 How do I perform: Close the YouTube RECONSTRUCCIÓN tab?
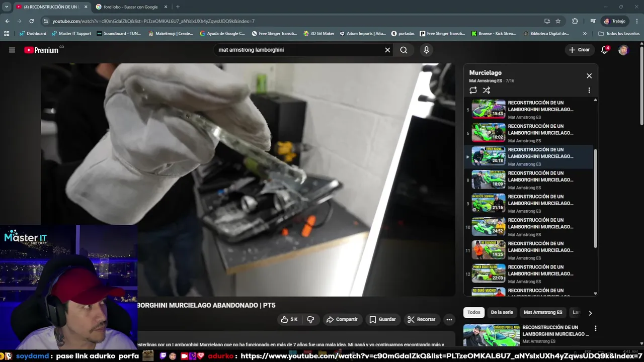tap(86, 7)
